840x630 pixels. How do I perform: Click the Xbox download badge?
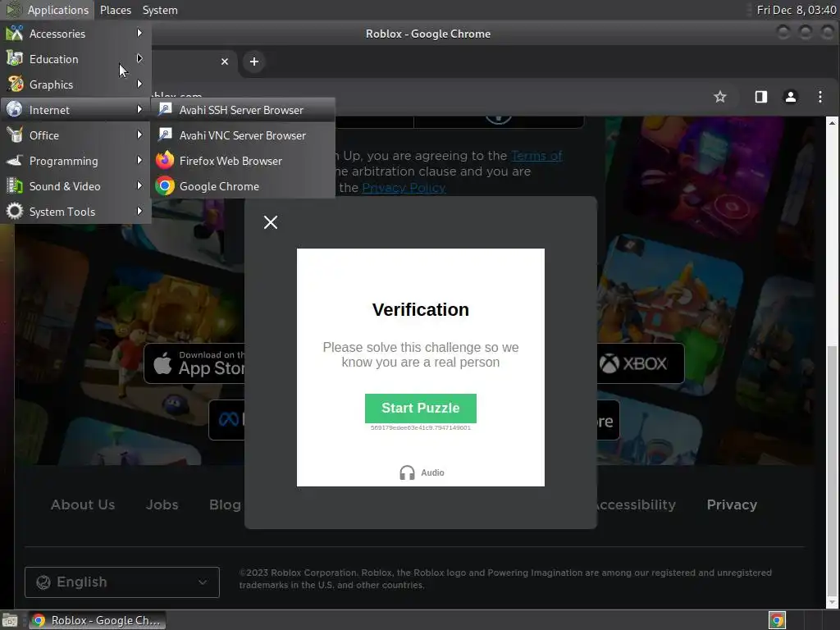pos(641,363)
